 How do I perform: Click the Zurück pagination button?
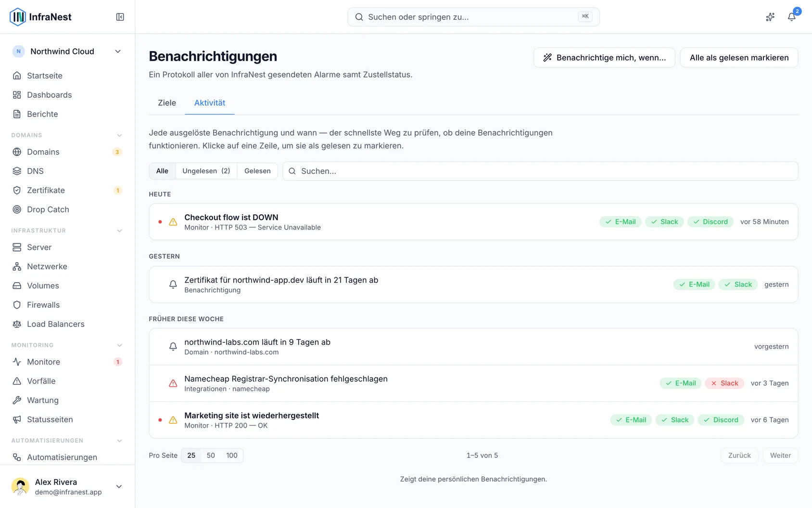pyautogui.click(x=739, y=456)
